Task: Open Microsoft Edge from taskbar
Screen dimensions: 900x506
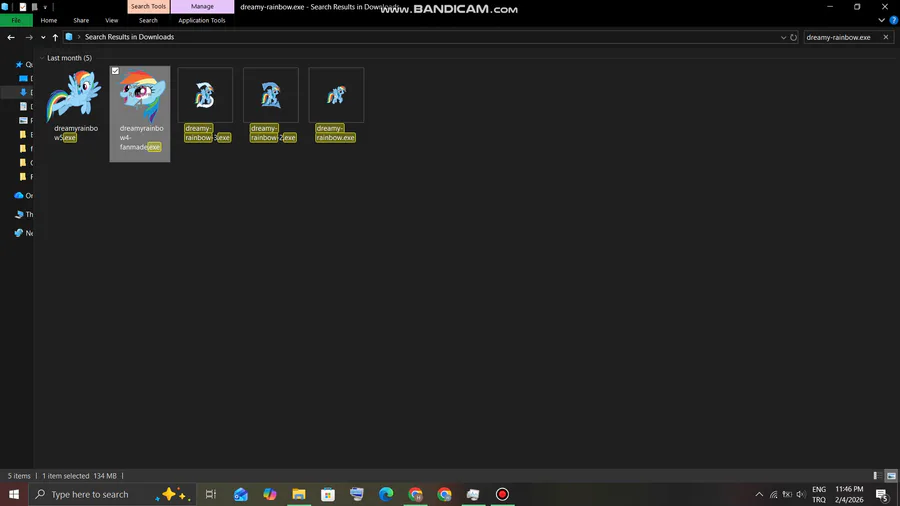Action: (x=386, y=494)
